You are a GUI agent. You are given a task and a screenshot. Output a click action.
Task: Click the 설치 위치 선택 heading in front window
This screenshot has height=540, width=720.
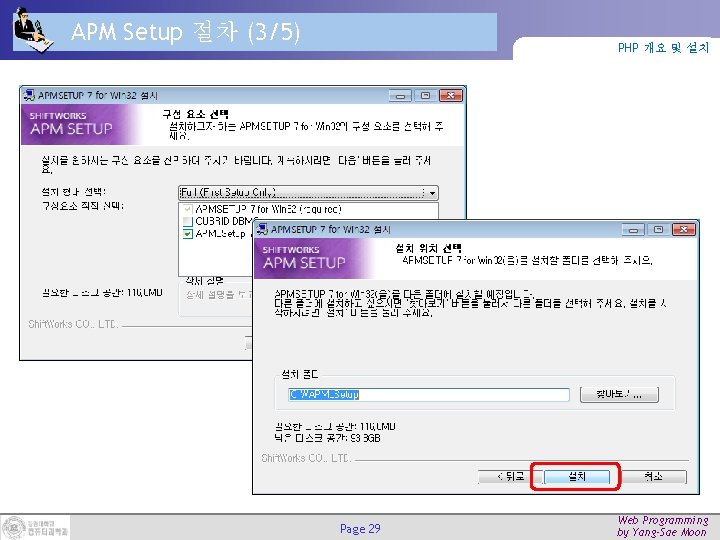pyautogui.click(x=428, y=249)
